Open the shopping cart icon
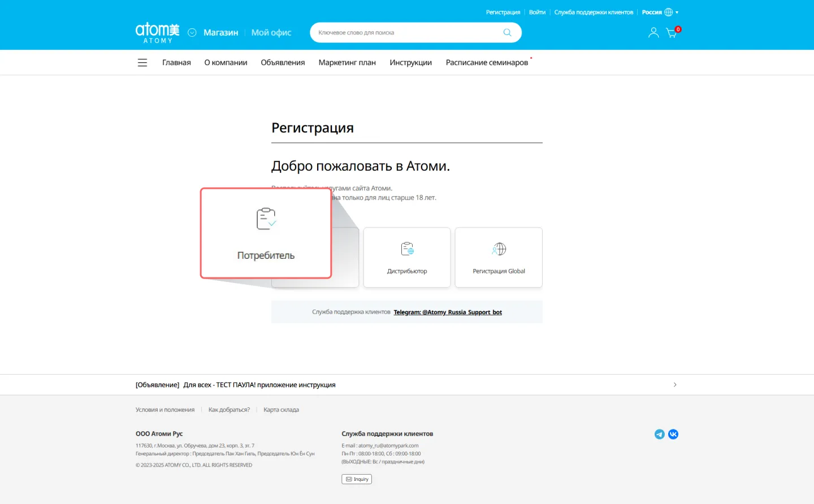This screenshot has width=814, height=504. (672, 32)
